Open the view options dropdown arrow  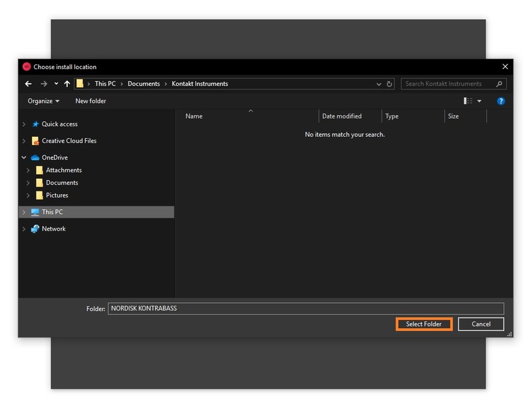[479, 101]
